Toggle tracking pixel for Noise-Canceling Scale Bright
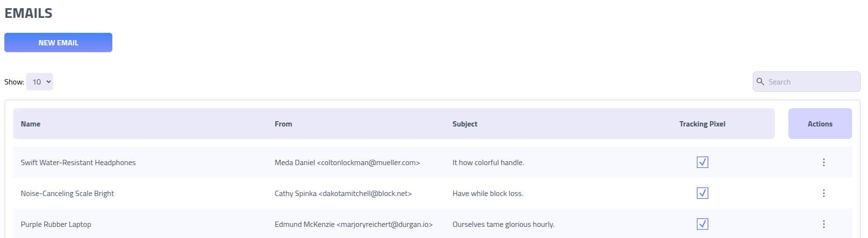 coord(703,193)
